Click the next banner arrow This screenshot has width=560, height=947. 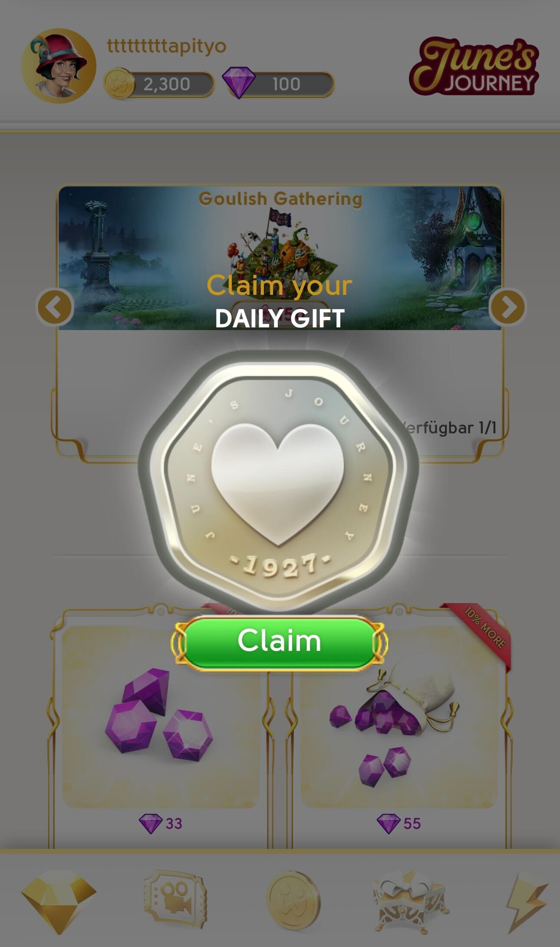[507, 307]
